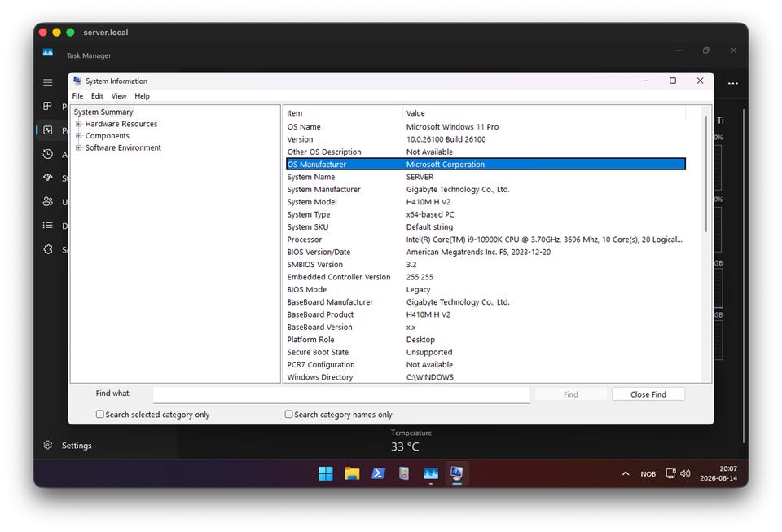Image resolution: width=782 pixels, height=532 pixels.
Task: Select the Embedded Controller Version row
Action: click(485, 277)
